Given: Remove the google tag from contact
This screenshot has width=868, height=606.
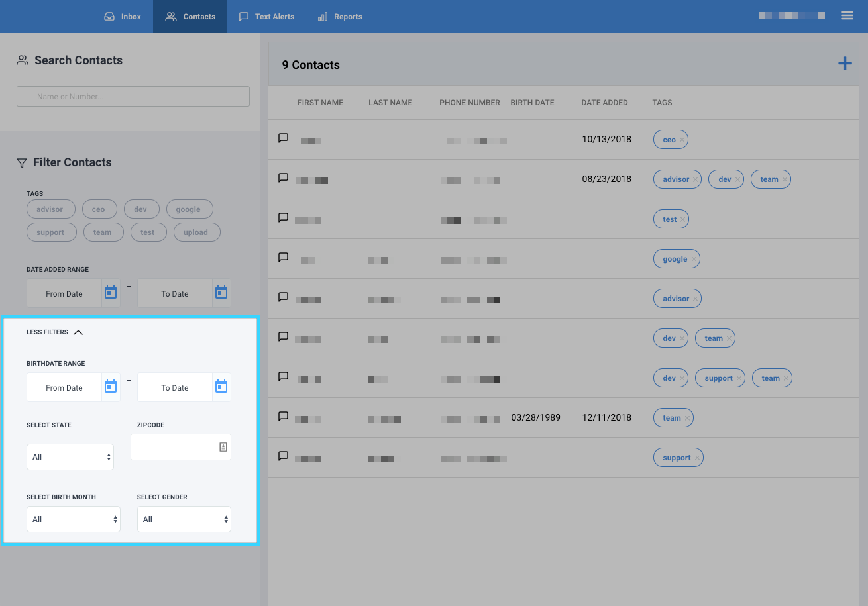Looking at the screenshot, I should coord(694,259).
